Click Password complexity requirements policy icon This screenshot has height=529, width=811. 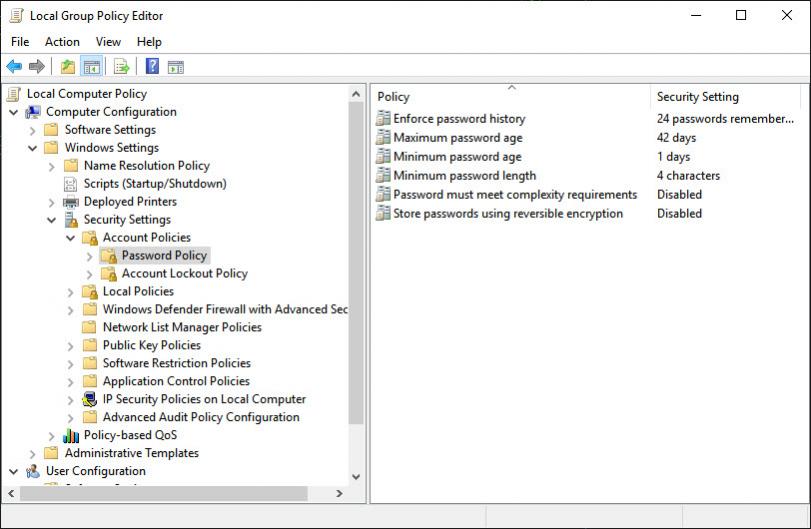click(x=383, y=194)
